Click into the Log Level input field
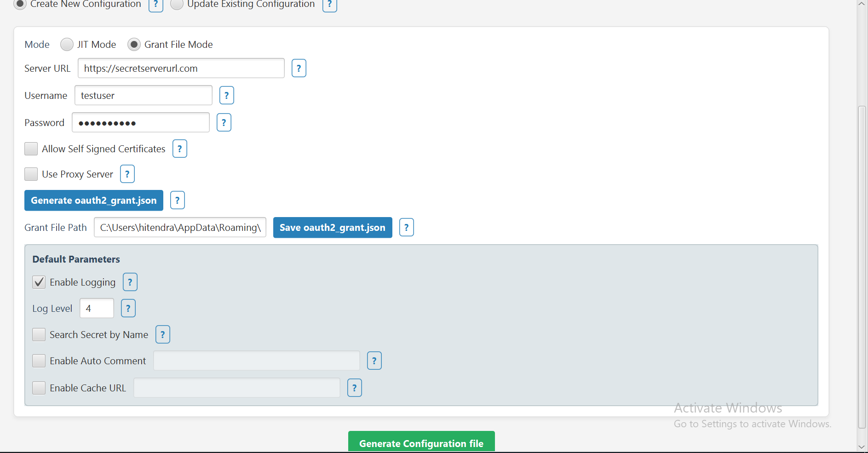The image size is (868, 453). click(x=97, y=309)
